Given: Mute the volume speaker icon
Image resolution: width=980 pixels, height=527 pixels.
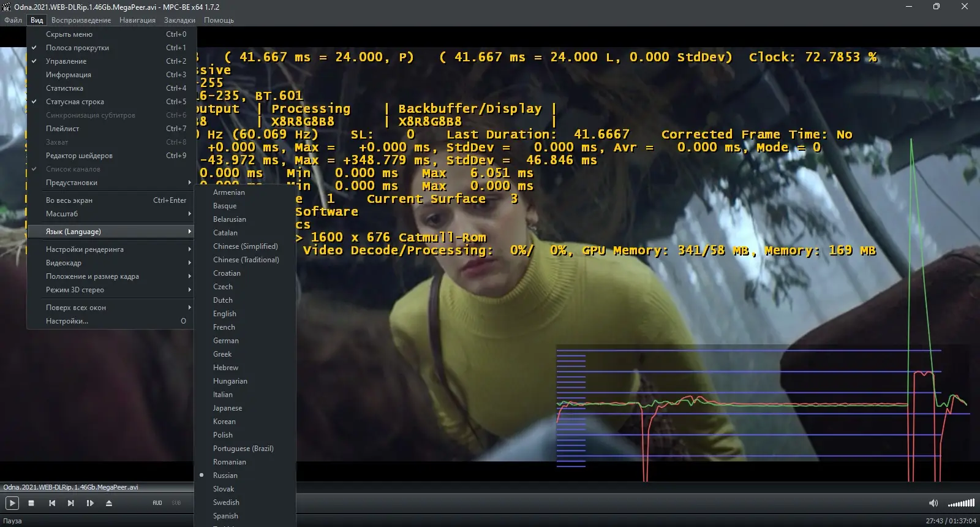Looking at the screenshot, I should coord(933,503).
